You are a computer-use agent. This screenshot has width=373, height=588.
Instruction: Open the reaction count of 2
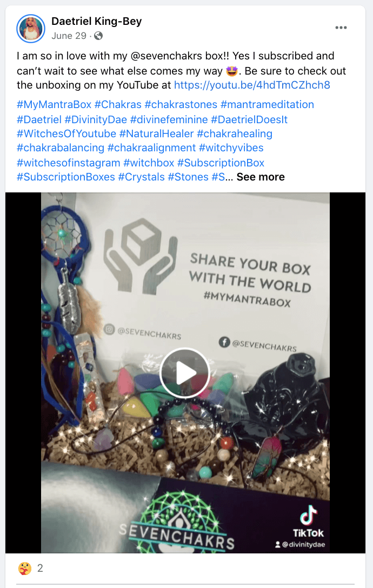pos(40,568)
